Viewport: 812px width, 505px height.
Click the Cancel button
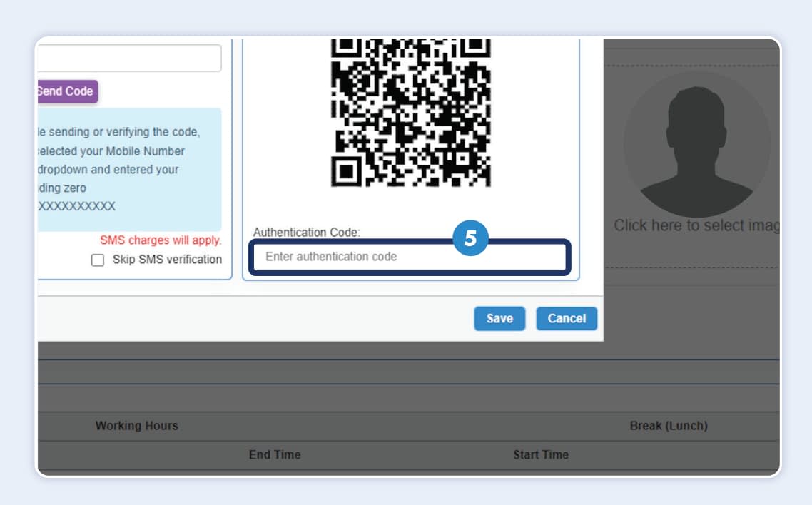tap(567, 318)
